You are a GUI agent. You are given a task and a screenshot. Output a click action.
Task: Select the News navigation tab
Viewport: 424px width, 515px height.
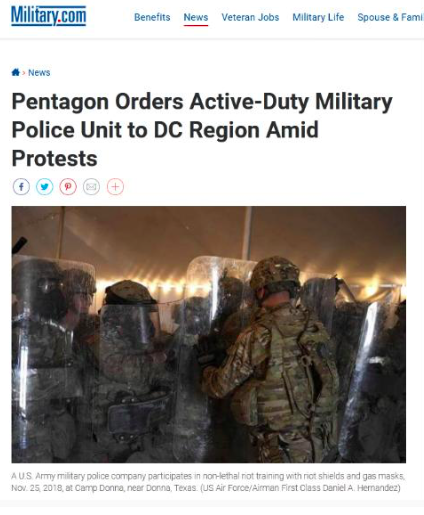tap(196, 17)
